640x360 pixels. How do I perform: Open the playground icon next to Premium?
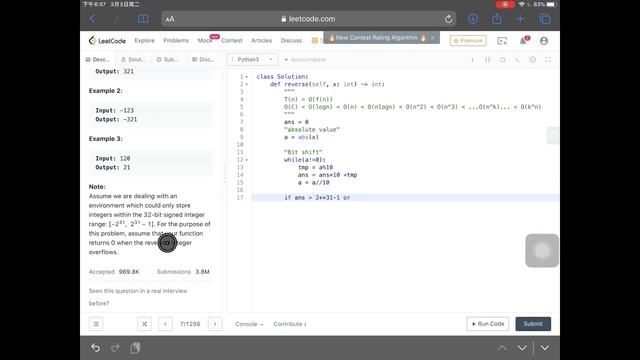coord(502,40)
